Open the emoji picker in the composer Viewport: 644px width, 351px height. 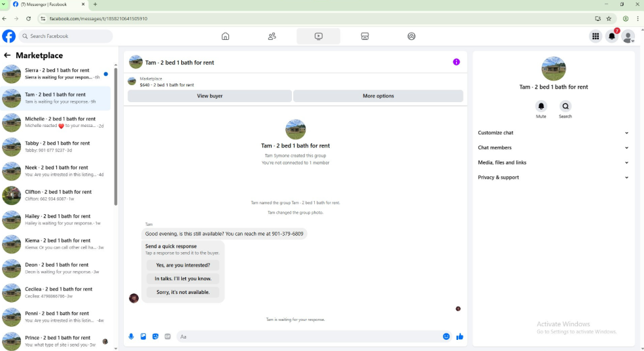[446, 336]
